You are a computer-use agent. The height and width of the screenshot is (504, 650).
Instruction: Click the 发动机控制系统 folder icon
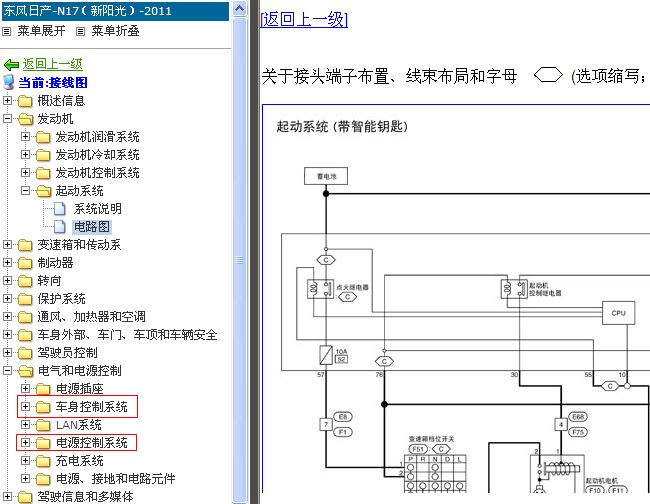(x=43, y=173)
